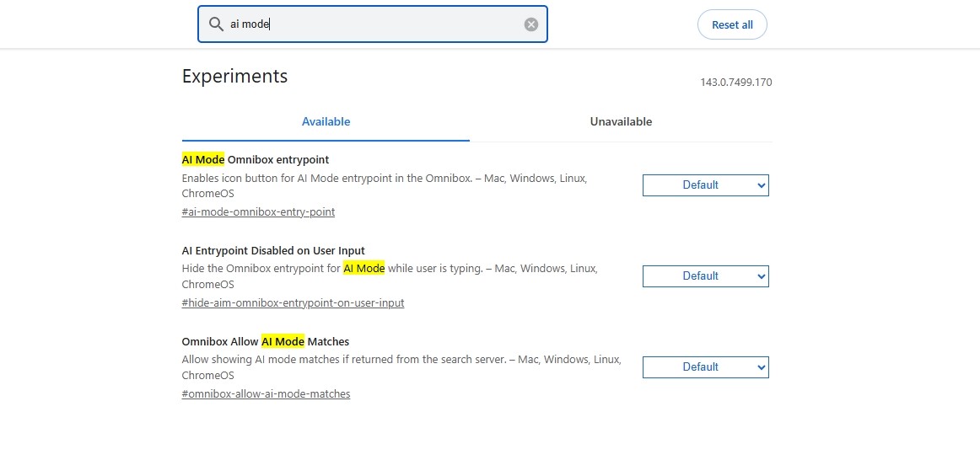Viewport: 980px width, 460px height.
Task: Click the Experiments page heading
Action: point(234,76)
